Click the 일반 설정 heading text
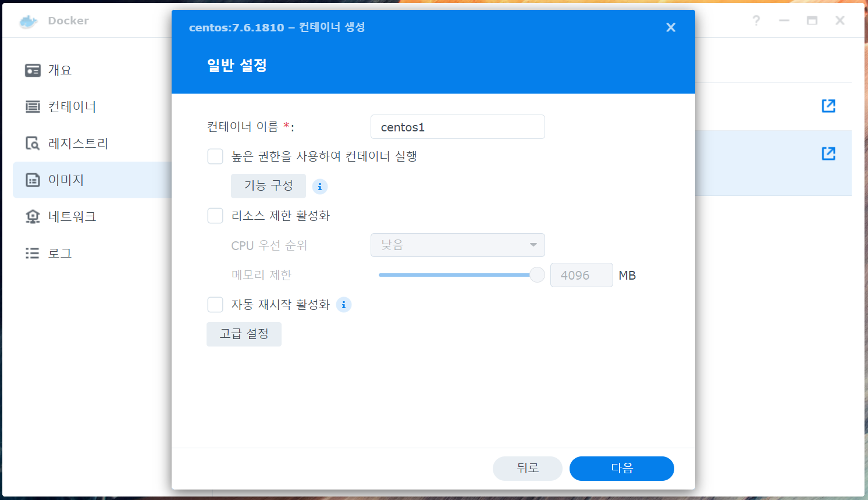 [x=237, y=66]
